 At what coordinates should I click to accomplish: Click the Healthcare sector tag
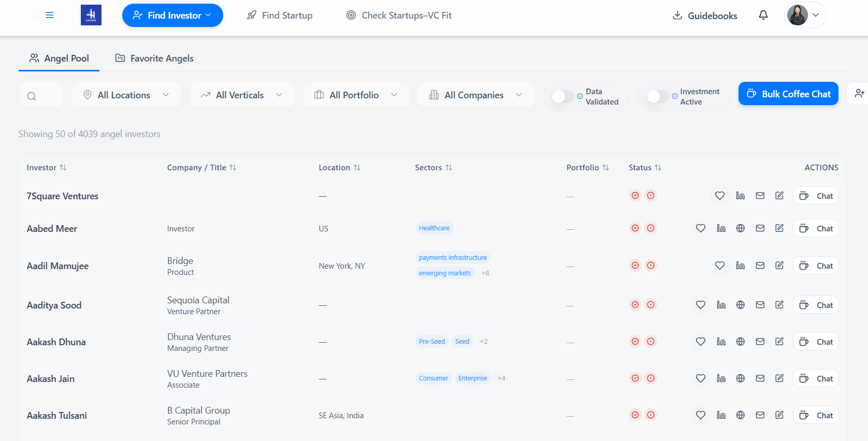(434, 228)
